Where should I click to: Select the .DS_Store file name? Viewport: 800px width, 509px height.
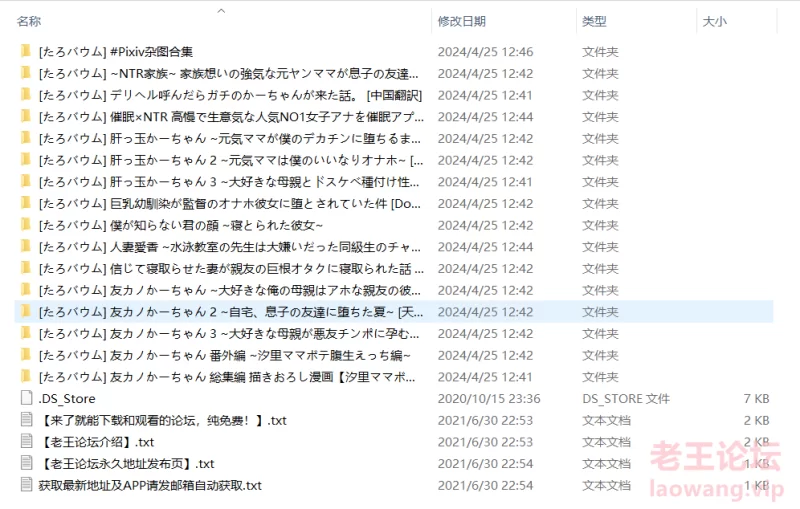(x=67, y=398)
